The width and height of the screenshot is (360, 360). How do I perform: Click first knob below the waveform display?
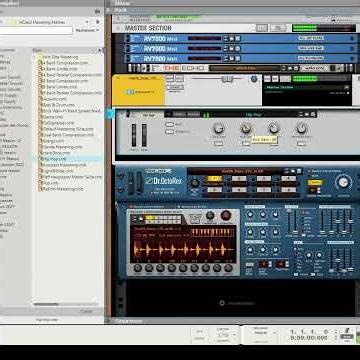(x=138, y=268)
